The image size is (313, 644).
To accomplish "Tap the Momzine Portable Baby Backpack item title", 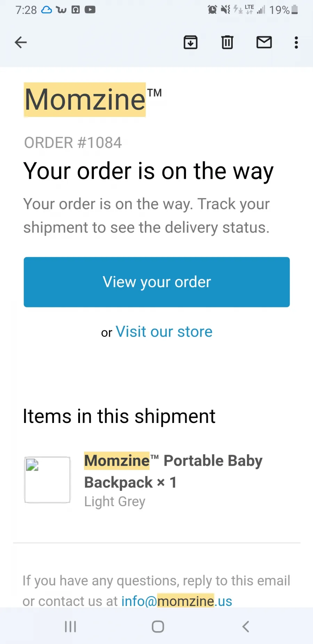I will (x=173, y=471).
